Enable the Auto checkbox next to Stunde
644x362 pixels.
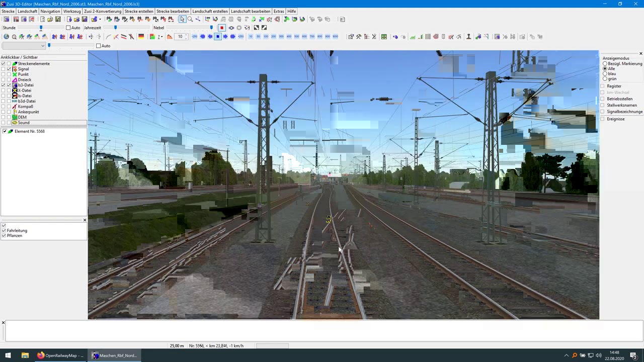[x=68, y=28]
